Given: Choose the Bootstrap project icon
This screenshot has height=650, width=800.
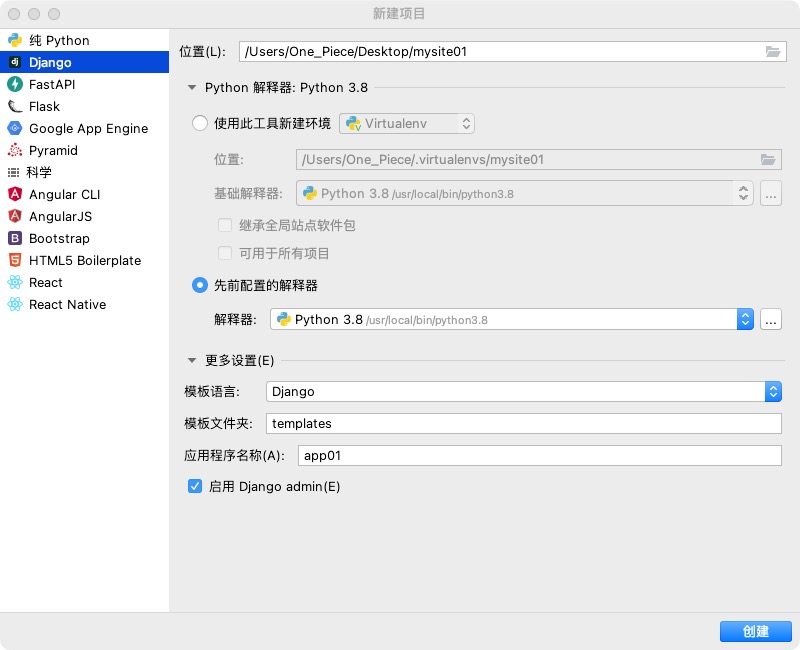Looking at the screenshot, I should [15, 239].
